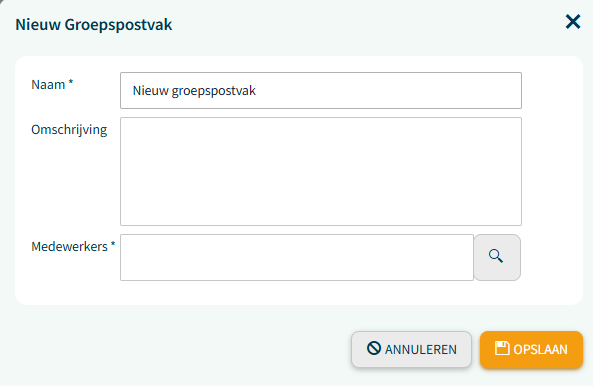
Task: Click the required asterisk beside Medewerkers
Action: (113, 245)
